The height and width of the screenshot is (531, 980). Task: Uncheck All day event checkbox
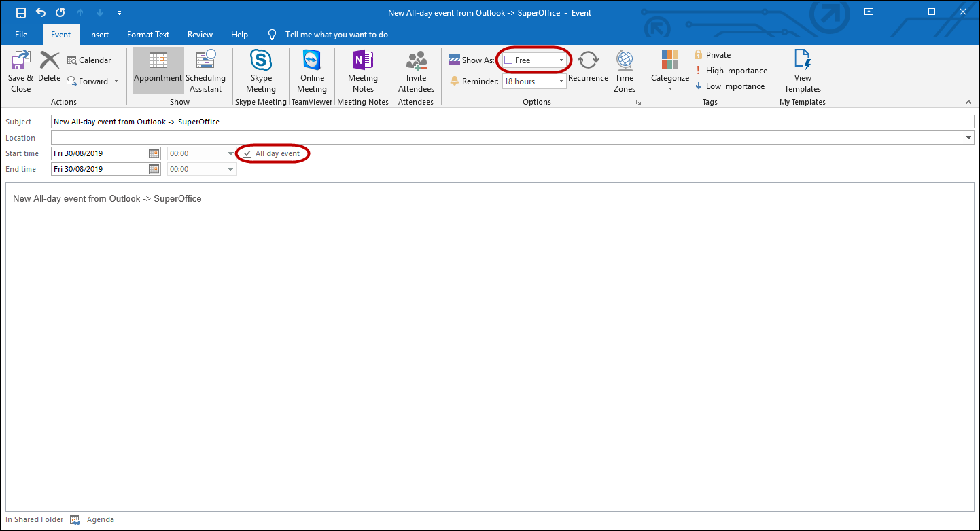[x=247, y=153]
